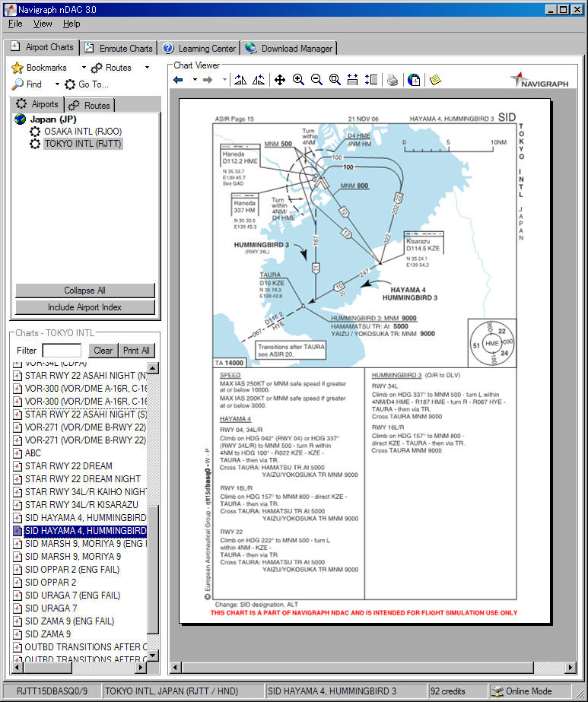This screenshot has height=702, width=588.
Task: Click the Include Airport Index button
Action: [85, 307]
